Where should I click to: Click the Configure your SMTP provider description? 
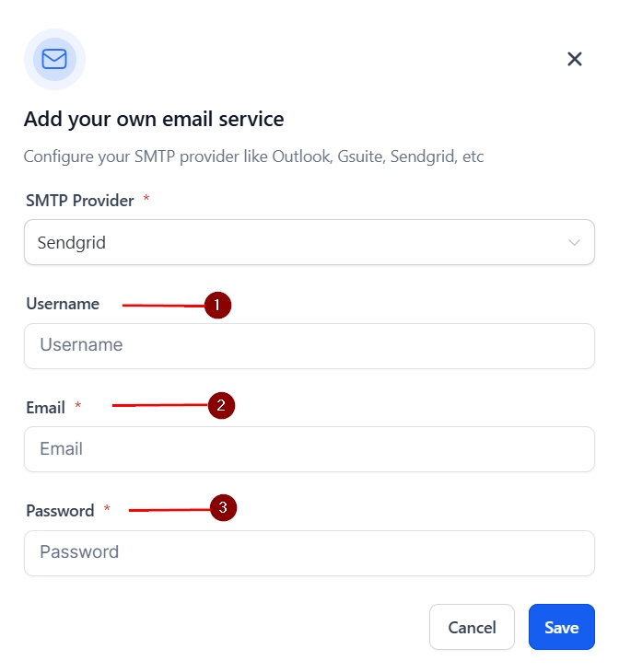coord(253,156)
